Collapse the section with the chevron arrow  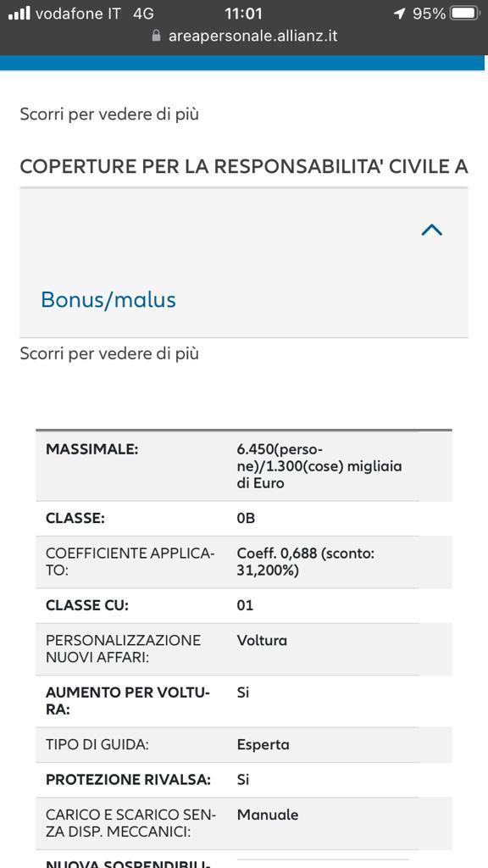431,231
